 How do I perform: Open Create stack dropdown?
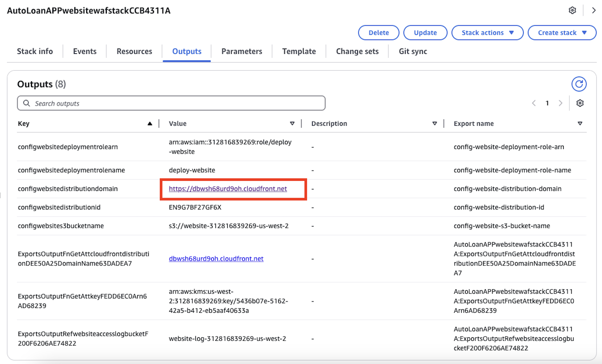click(x=562, y=33)
